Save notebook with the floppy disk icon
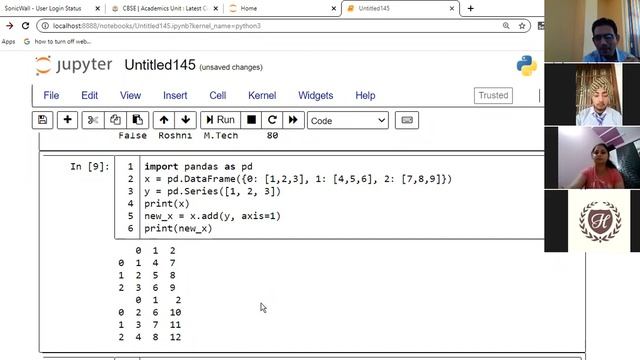The image size is (640, 360). pyautogui.click(x=42, y=120)
